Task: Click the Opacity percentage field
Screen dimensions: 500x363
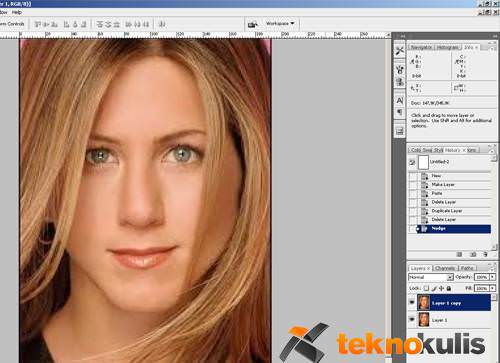Action: (x=481, y=277)
